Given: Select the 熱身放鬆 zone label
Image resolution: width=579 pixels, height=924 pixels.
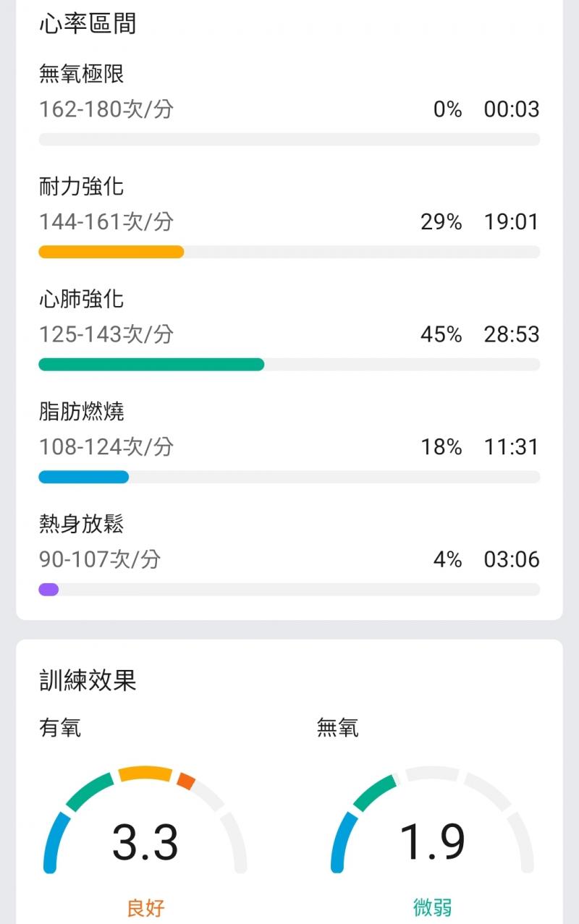Looking at the screenshot, I should click(82, 524).
